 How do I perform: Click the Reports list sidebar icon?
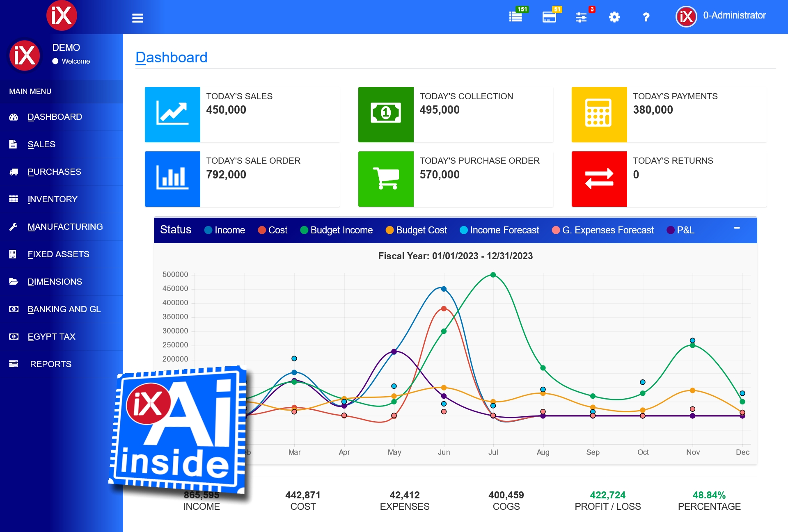(14, 364)
